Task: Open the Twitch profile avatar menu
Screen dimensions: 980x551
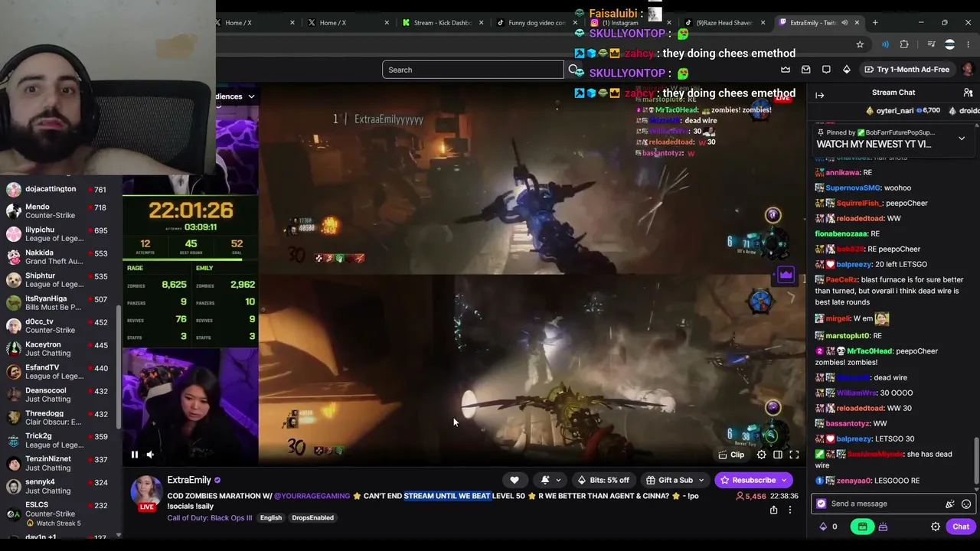Action: click(x=968, y=70)
